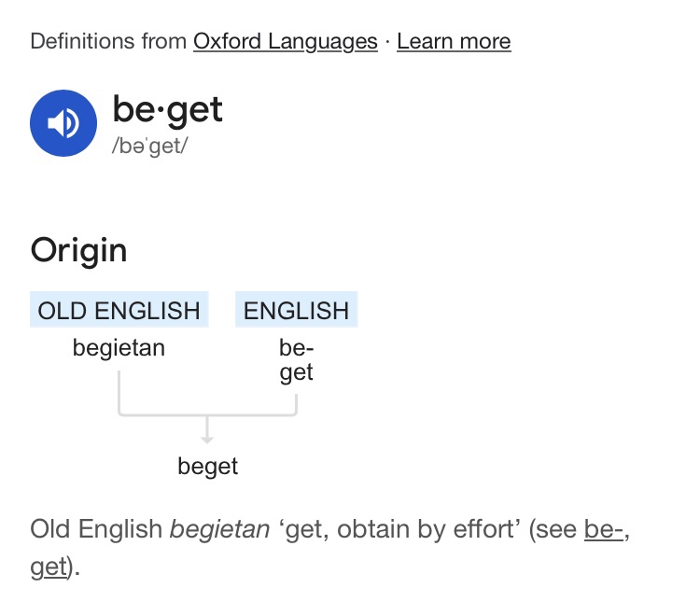Screen dimensions: 700x616
Task: Select "begietan" node in the etymology diagram
Action: coord(119,348)
